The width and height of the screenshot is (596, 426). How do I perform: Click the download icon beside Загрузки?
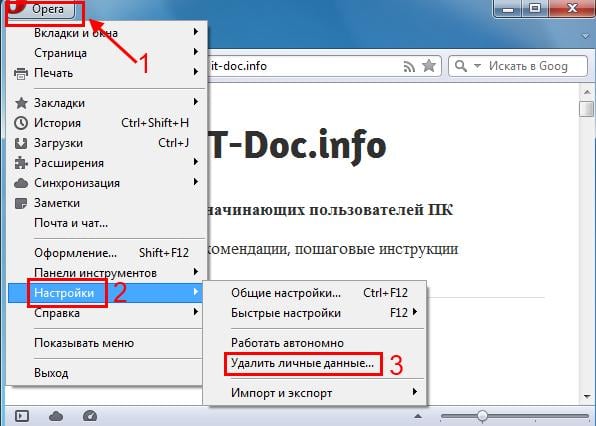click(x=21, y=143)
